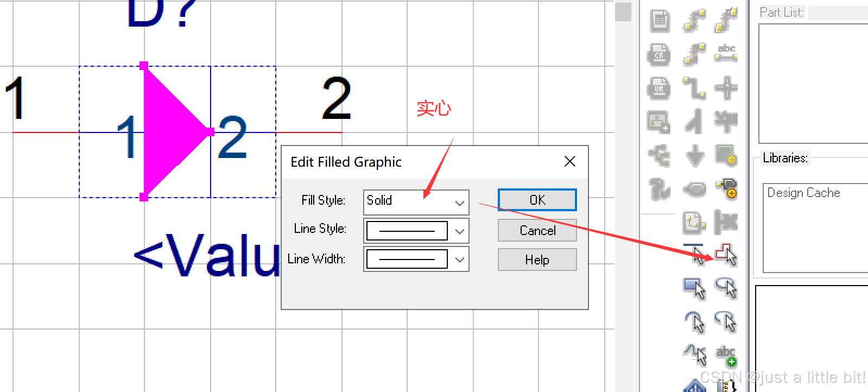Click the Help button
Image resolution: width=868 pixels, height=392 pixels.
point(537,260)
